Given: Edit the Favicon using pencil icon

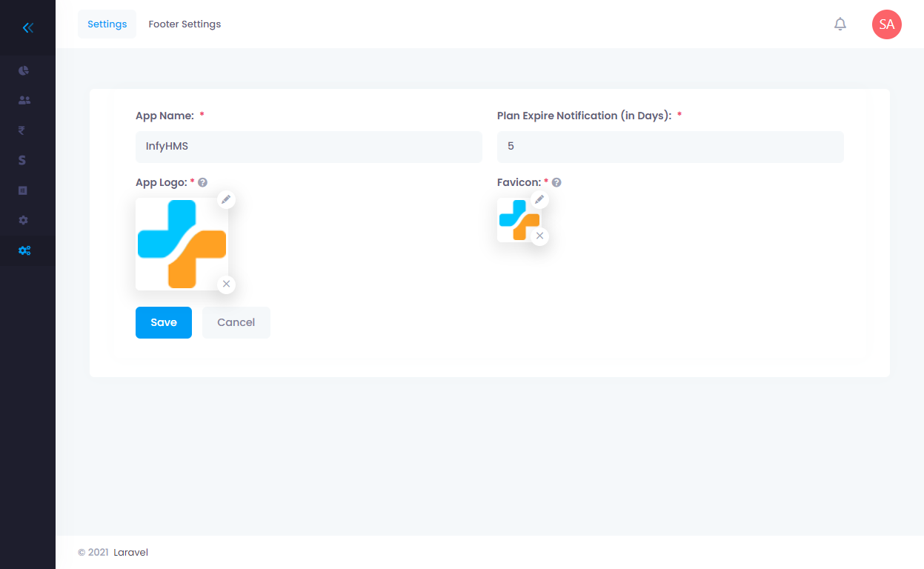Looking at the screenshot, I should click(x=539, y=199).
